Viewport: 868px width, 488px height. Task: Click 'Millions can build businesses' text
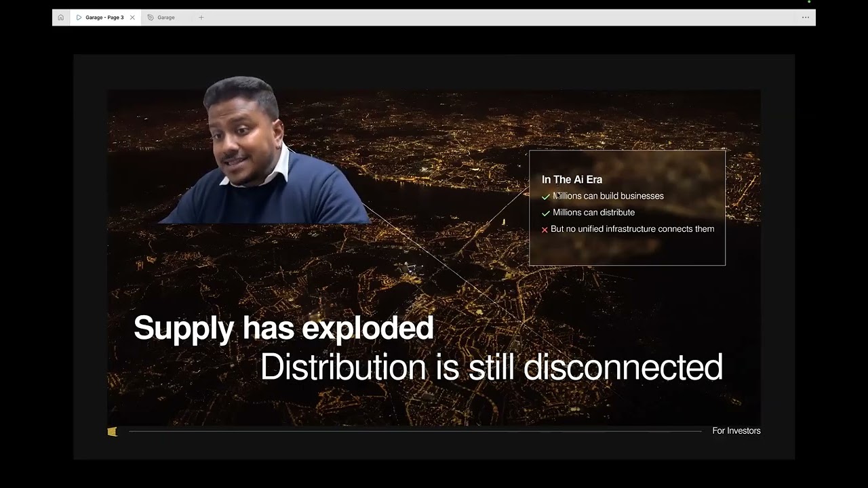click(608, 196)
